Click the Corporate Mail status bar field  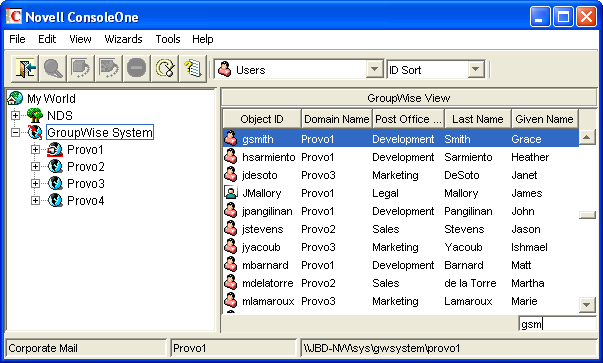86,348
